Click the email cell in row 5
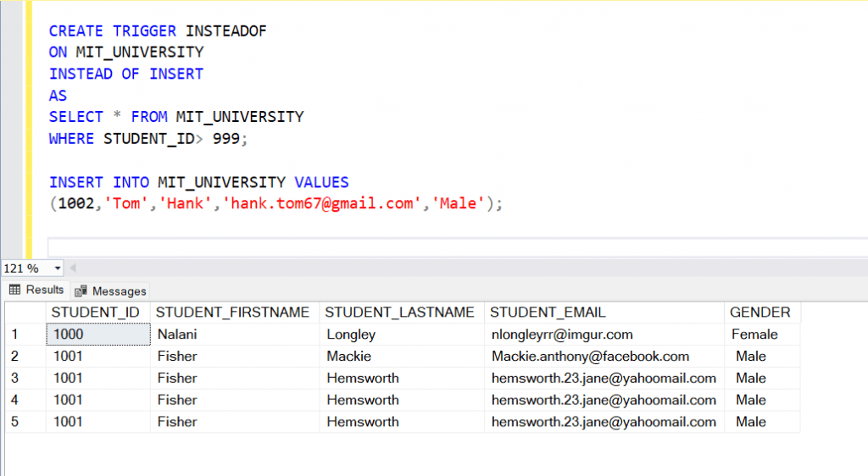This screenshot has height=476, width=868. (x=604, y=422)
